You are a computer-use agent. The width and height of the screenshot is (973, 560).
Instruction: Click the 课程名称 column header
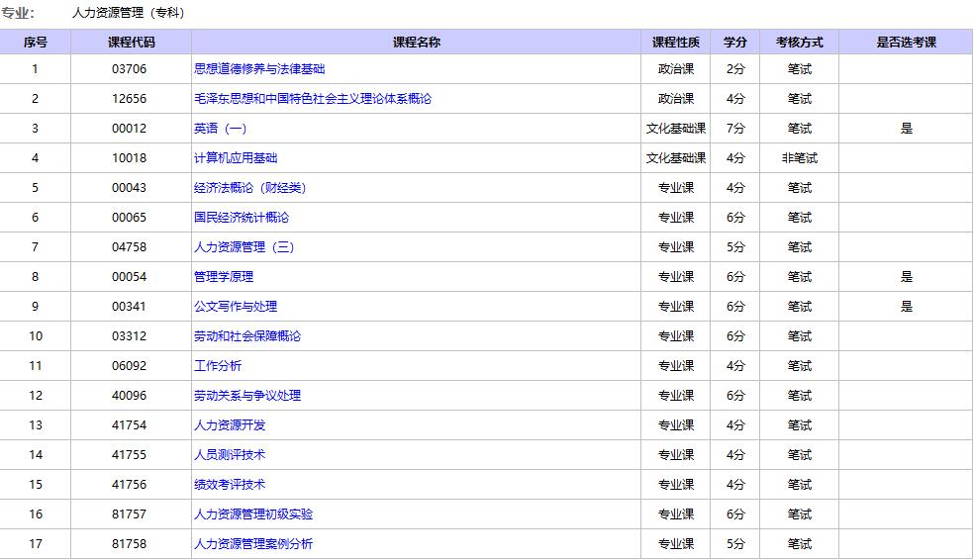point(416,42)
